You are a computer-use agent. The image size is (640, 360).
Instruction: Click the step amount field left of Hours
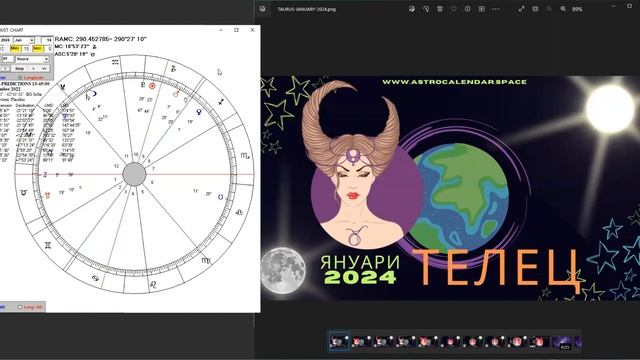pyautogui.click(x=7, y=59)
